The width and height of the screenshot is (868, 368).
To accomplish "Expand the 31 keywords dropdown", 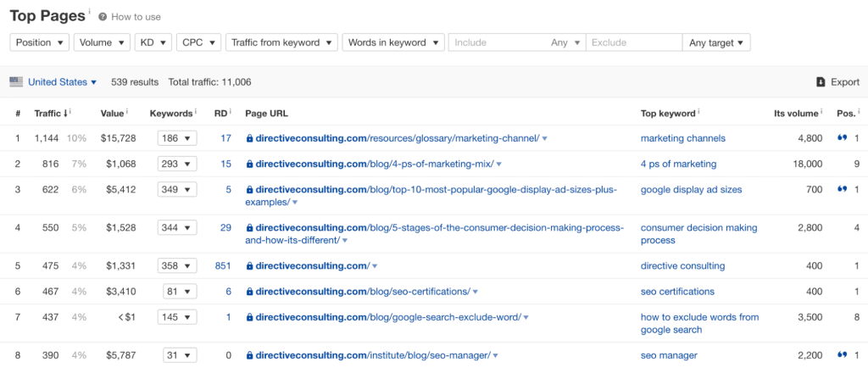I will 180,355.
